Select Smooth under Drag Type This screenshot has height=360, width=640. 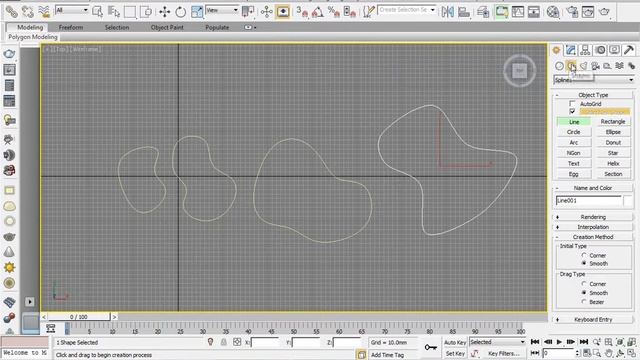coord(584,293)
